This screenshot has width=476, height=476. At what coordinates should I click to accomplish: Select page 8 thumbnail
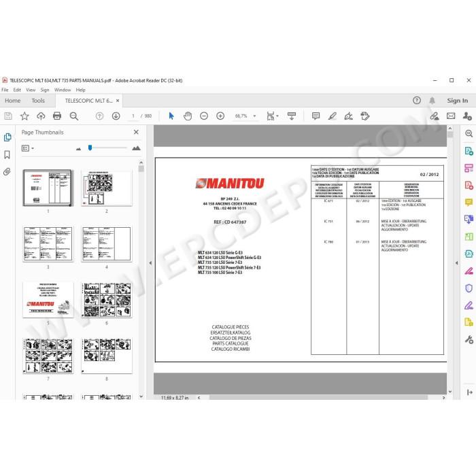(107, 356)
